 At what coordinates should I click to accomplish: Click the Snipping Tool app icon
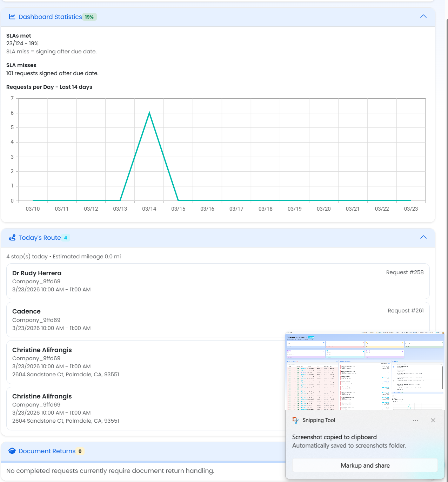point(296,420)
